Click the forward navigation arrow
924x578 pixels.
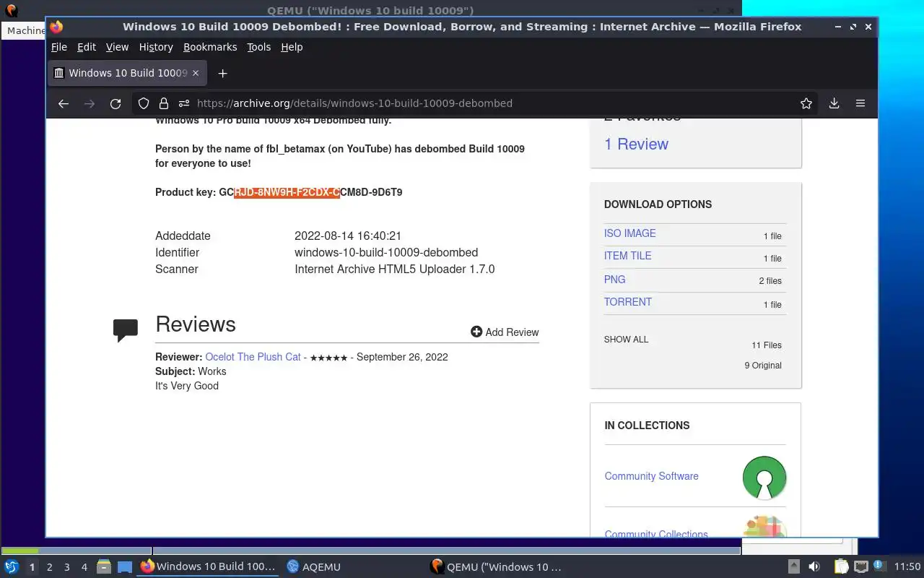tap(90, 103)
